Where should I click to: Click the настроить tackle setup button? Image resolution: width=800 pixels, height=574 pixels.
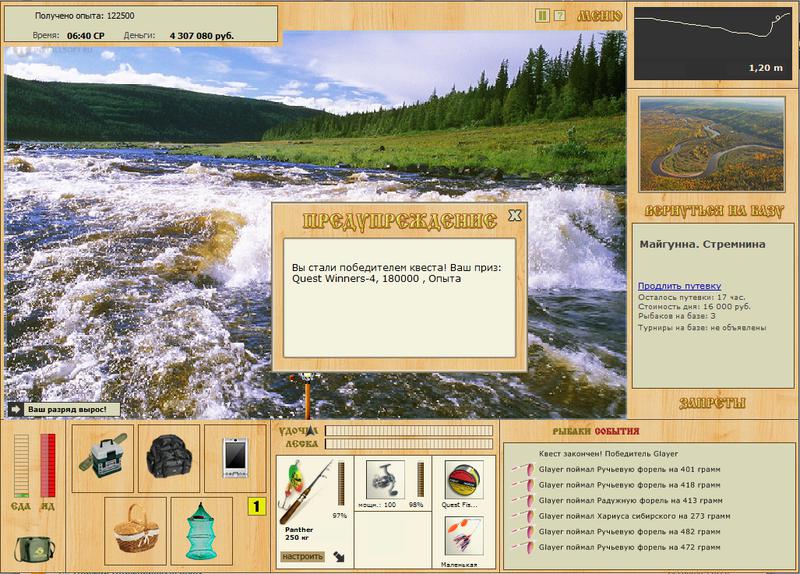click(x=302, y=556)
